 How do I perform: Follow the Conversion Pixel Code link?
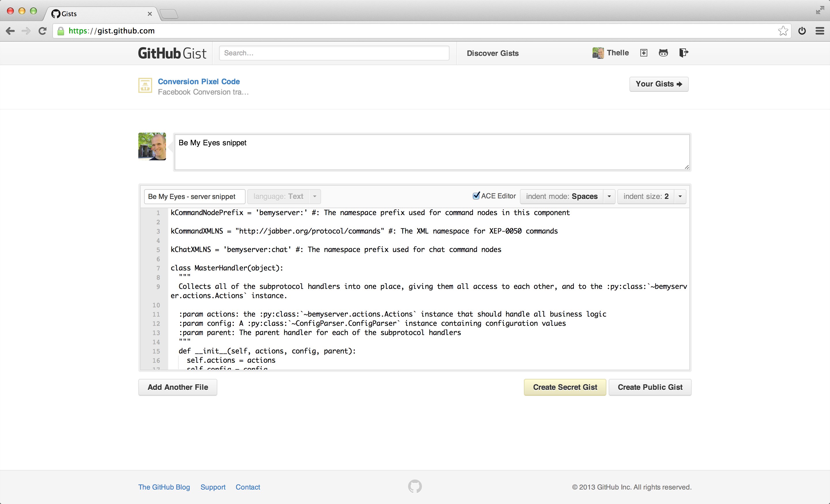click(x=199, y=81)
